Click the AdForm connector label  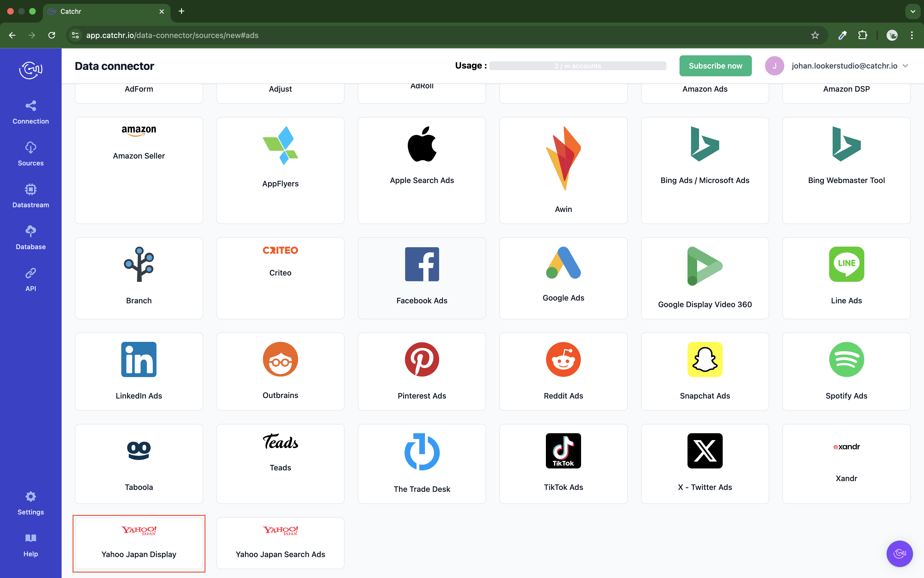[139, 89]
